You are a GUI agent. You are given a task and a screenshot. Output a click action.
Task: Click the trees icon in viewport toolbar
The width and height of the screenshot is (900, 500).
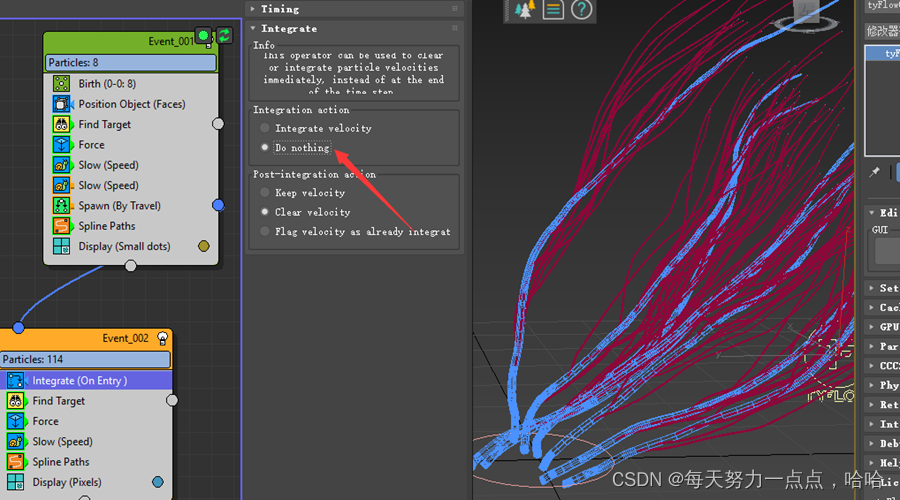525,10
